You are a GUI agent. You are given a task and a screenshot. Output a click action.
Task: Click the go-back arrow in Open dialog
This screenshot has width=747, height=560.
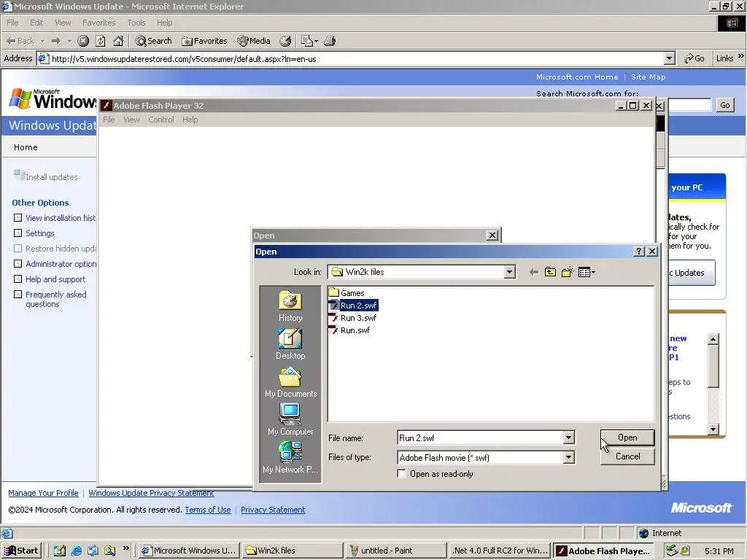tap(533, 273)
